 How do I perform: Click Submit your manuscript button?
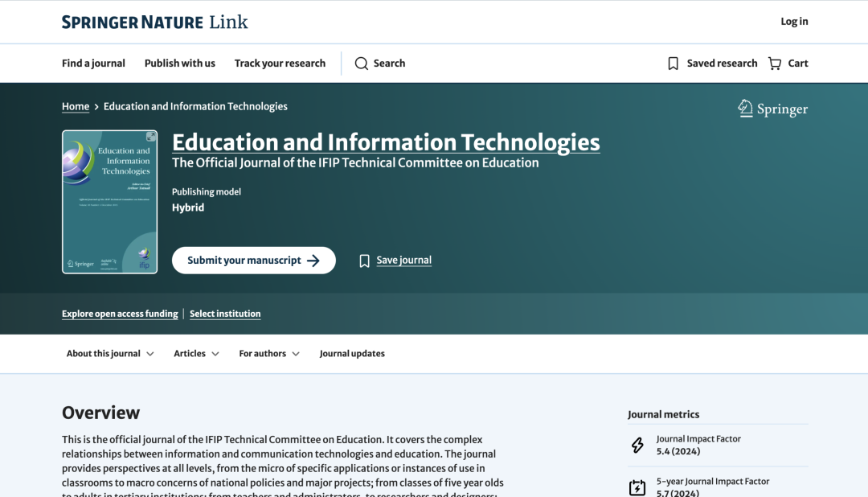point(253,261)
